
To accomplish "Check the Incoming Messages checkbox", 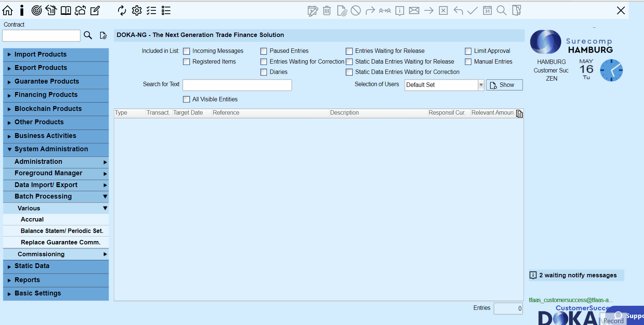I will [x=187, y=51].
